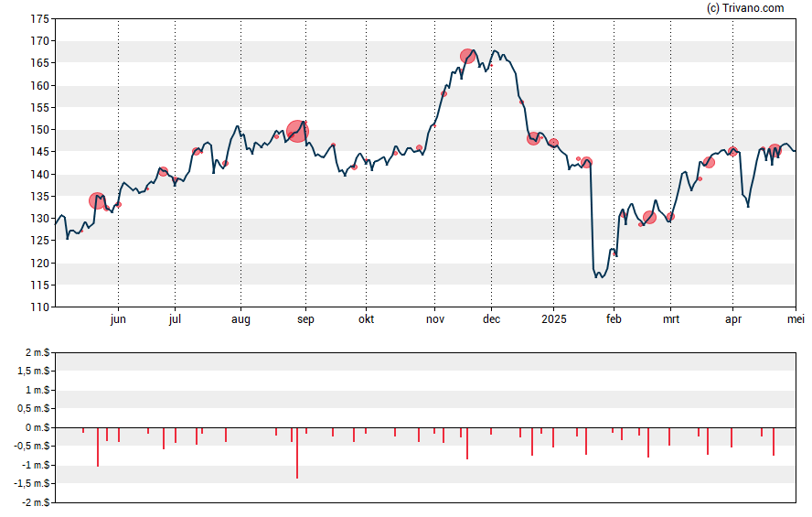812x517 pixels.
Task: Click the '0,5 m.$' volume axis label
Action: coord(33,409)
